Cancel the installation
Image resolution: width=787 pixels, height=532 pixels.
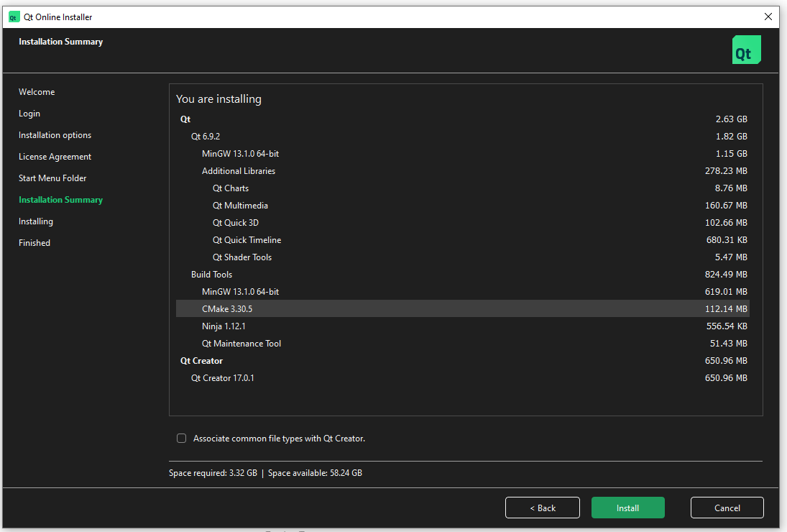727,508
